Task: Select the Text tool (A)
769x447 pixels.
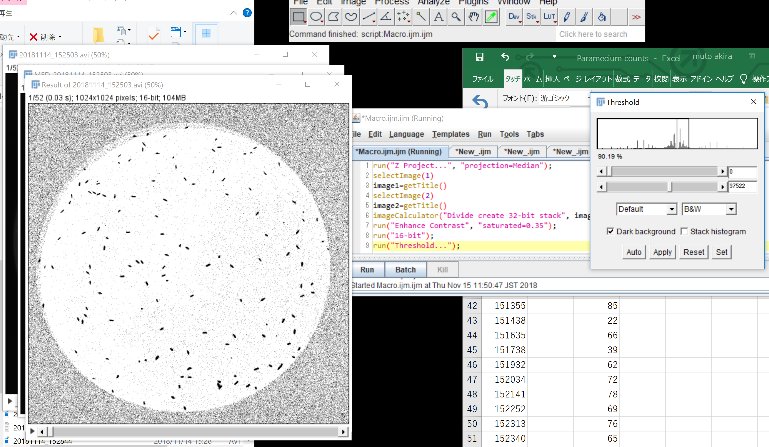Action: [438, 17]
